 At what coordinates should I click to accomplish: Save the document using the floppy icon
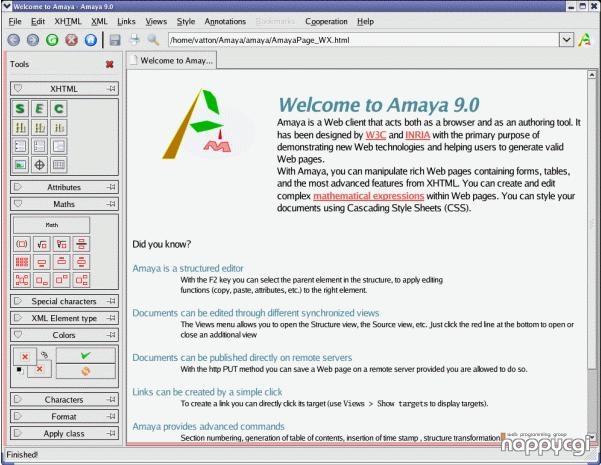tap(115, 39)
